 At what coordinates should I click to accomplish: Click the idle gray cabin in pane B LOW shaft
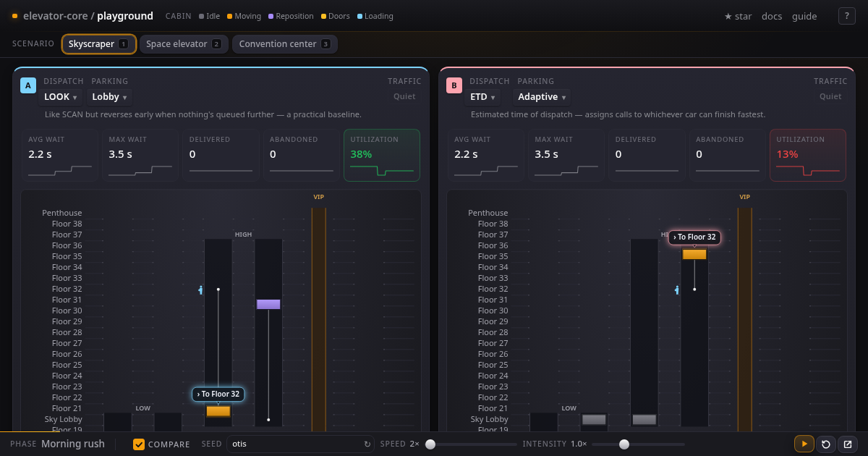(x=594, y=419)
